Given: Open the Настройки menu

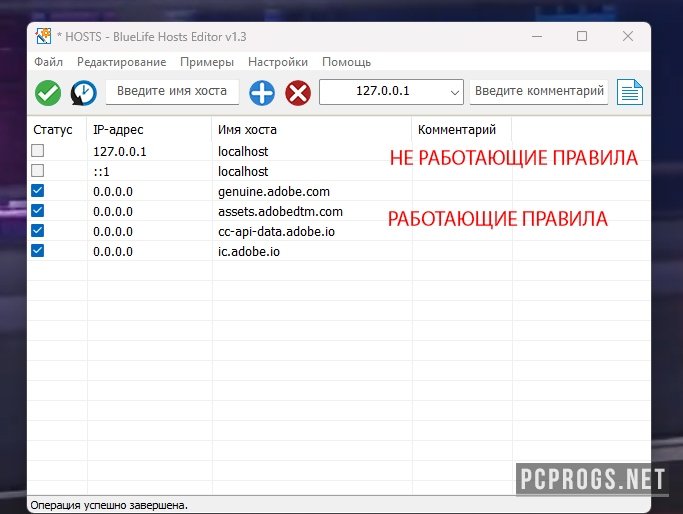Looking at the screenshot, I should tap(278, 62).
